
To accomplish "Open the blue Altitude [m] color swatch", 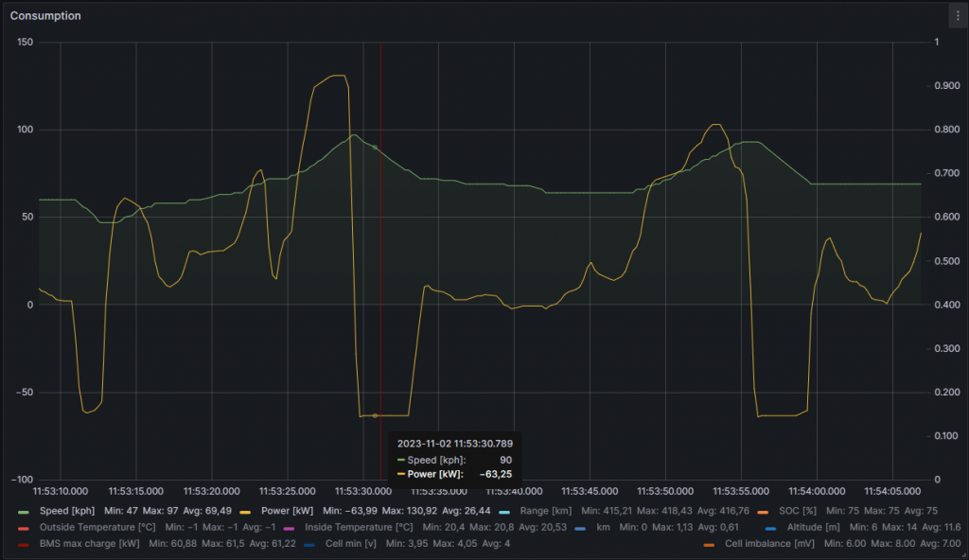I will click(x=770, y=529).
